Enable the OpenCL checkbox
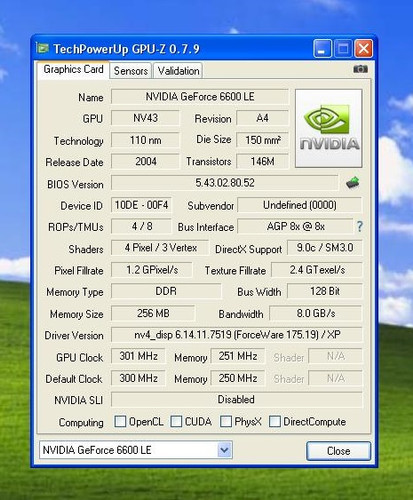Image resolution: width=413 pixels, height=500 pixels. click(x=120, y=421)
